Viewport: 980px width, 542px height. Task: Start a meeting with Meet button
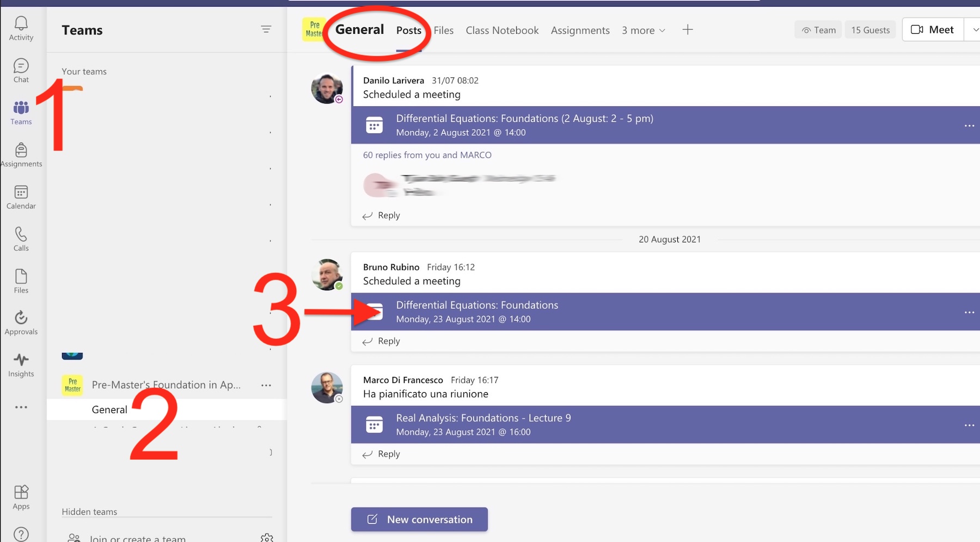pyautogui.click(x=933, y=30)
